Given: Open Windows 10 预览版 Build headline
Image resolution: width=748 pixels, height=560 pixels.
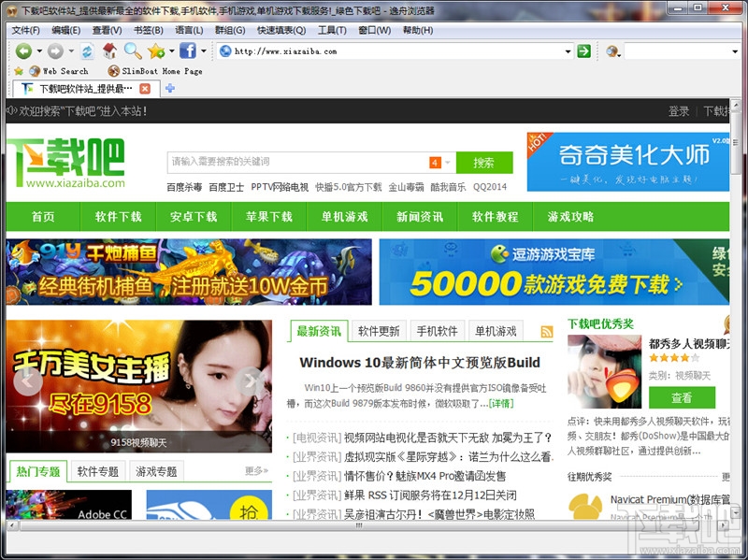Looking at the screenshot, I should tap(420, 363).
